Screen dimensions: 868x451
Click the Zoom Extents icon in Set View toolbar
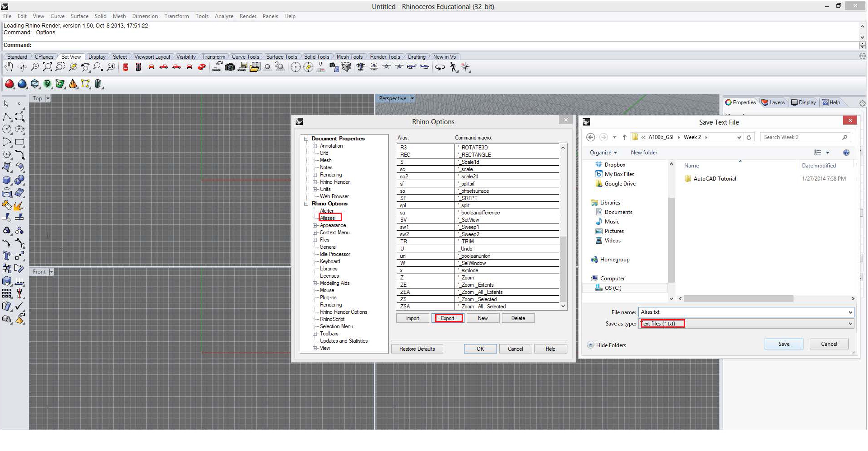[x=47, y=67]
